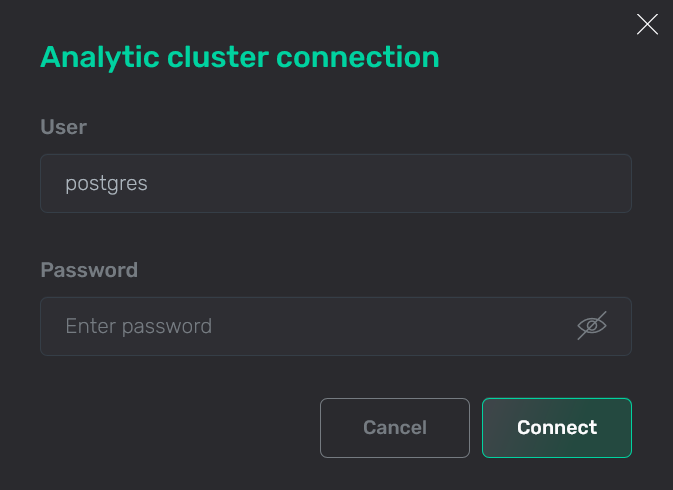Image resolution: width=673 pixels, height=490 pixels.
Task: Close the dialog with the X icon
Action: (x=647, y=25)
